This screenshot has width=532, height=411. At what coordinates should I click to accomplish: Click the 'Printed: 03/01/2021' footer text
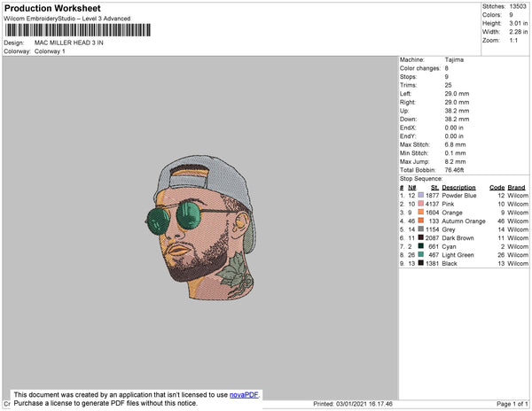pyautogui.click(x=353, y=404)
